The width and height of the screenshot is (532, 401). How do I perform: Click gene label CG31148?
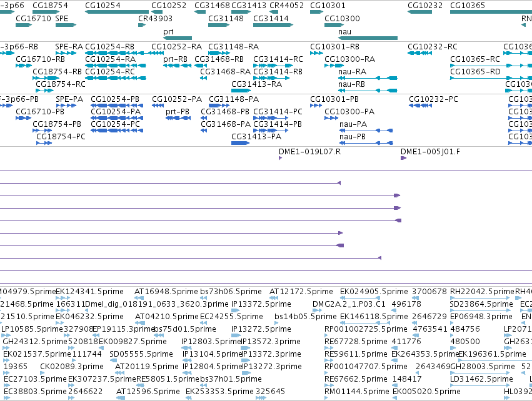(x=226, y=18)
